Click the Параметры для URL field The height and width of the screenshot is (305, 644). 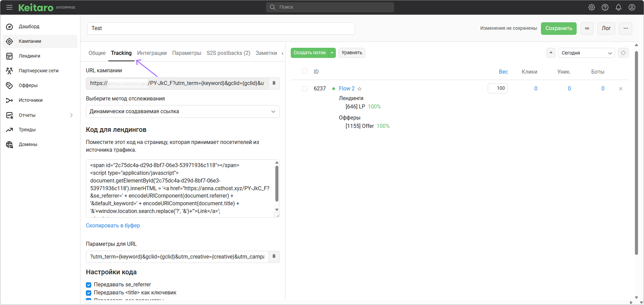tap(177, 257)
